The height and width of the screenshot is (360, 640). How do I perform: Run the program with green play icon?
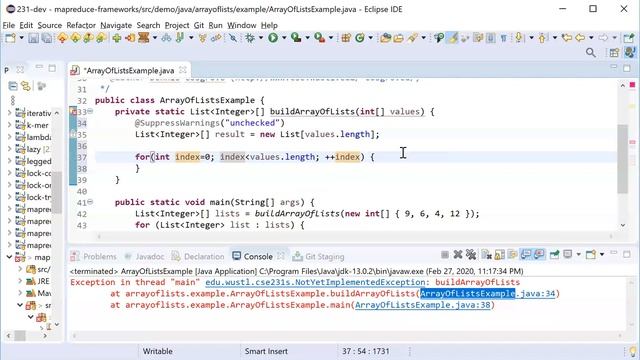click(273, 38)
